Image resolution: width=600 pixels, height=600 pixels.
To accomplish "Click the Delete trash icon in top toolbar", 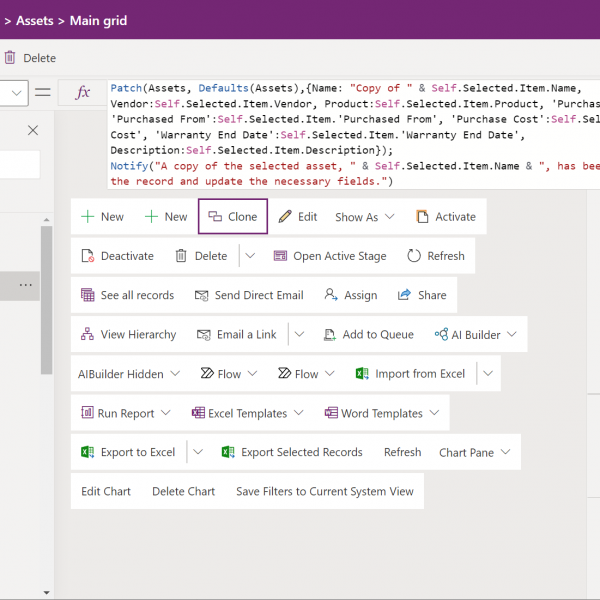I will point(10,58).
